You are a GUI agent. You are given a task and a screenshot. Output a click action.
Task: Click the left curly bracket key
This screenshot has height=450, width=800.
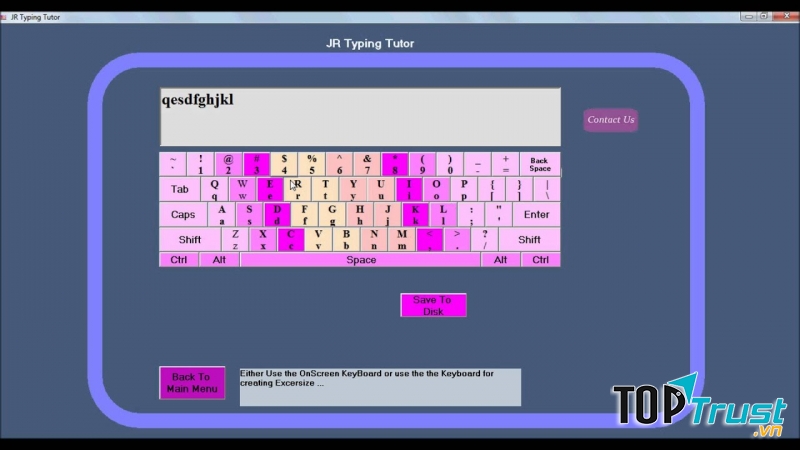492,189
